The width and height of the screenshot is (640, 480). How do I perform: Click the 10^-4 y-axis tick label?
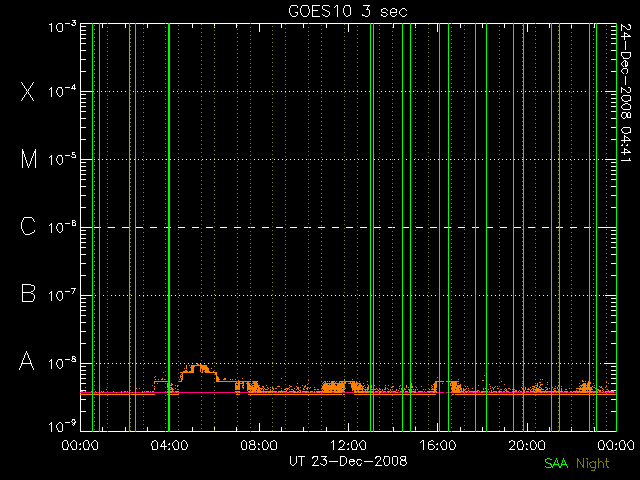[x=62, y=92]
